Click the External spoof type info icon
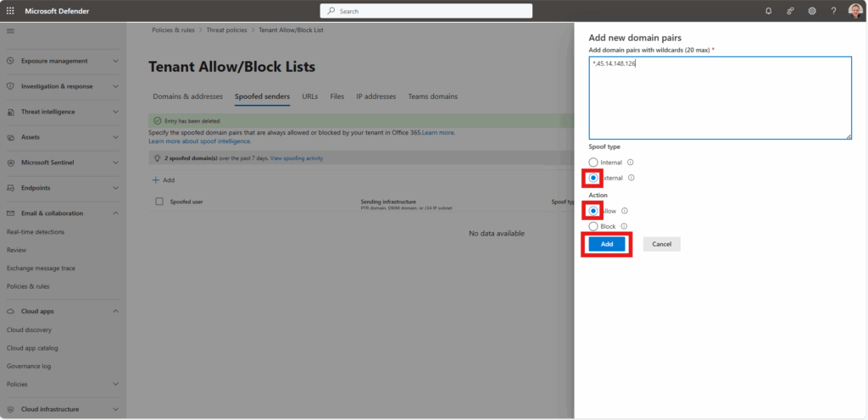Screen dimensions: 868x420 pyautogui.click(x=631, y=178)
